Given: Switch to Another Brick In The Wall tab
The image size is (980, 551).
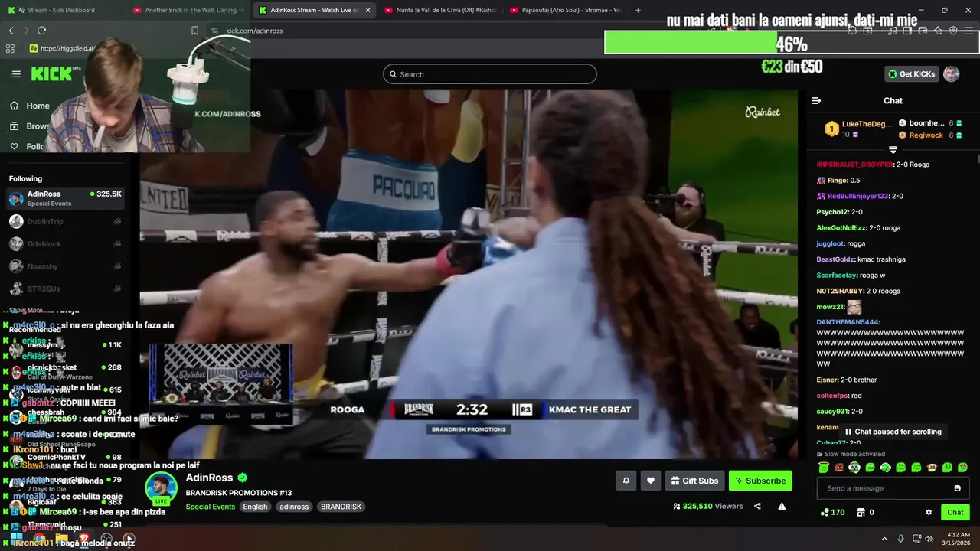Looking at the screenshot, I should 188,10.
